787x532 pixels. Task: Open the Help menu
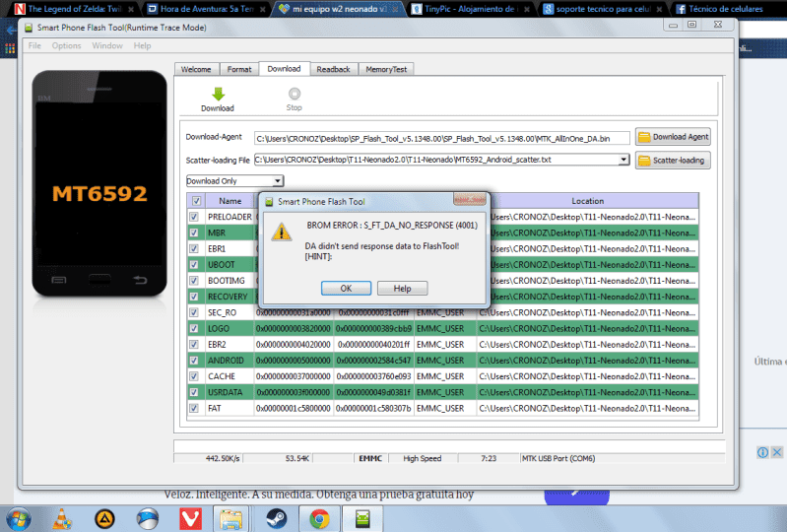click(x=142, y=45)
